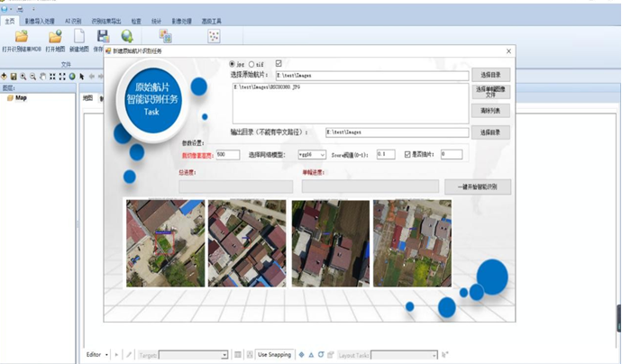This screenshot has width=622, height=364.
Task: Click the 清除列表 button
Action: (x=491, y=110)
